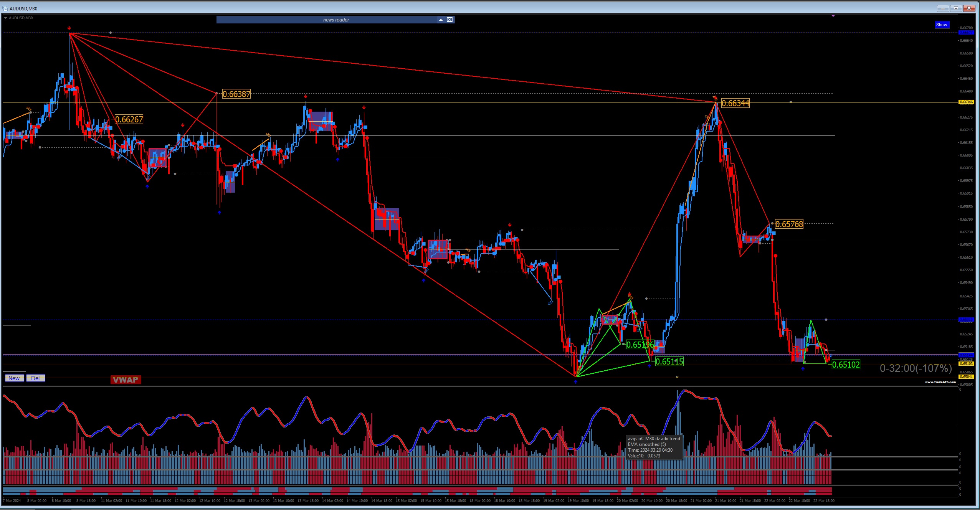This screenshot has height=510, width=980.
Task: Click the blue Show button
Action: 941,25
